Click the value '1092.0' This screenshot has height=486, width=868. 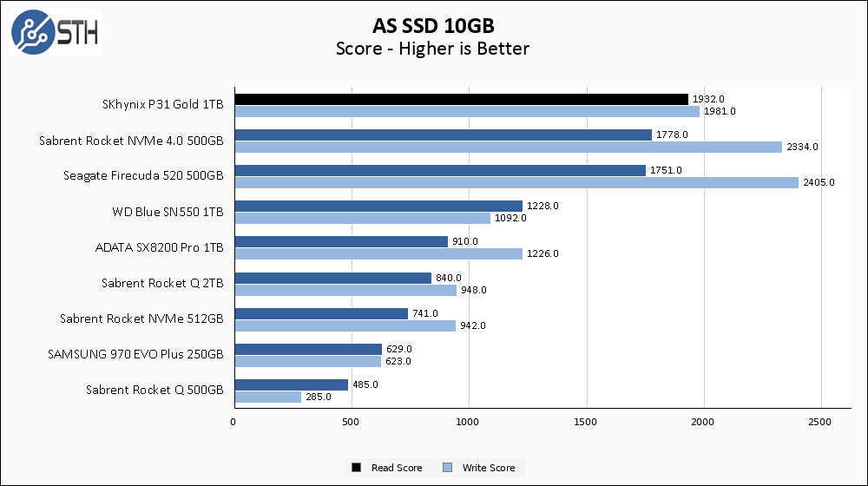tap(510, 218)
